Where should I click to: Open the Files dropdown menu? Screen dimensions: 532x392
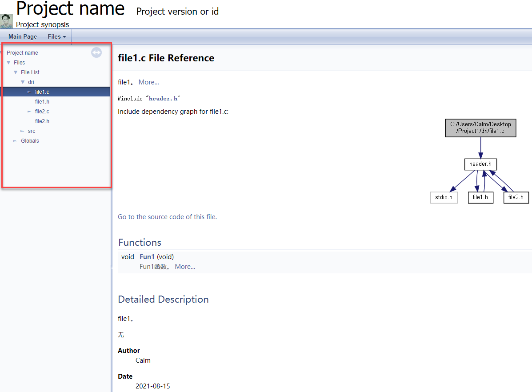point(56,36)
